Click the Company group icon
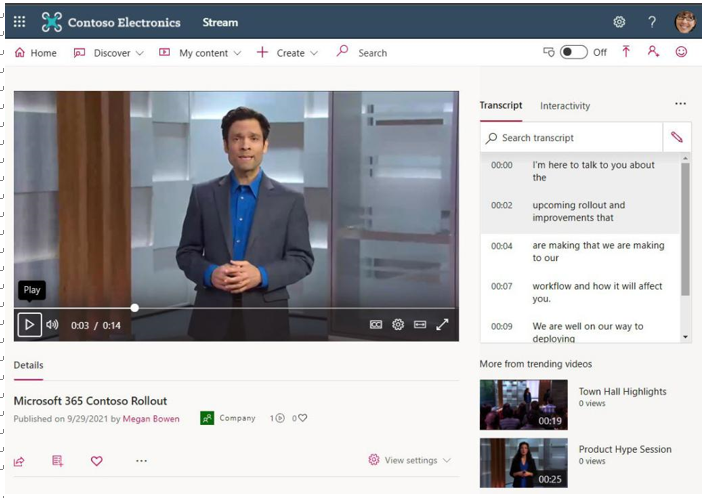Image resolution: width=705 pixels, height=498 pixels. pos(207,418)
